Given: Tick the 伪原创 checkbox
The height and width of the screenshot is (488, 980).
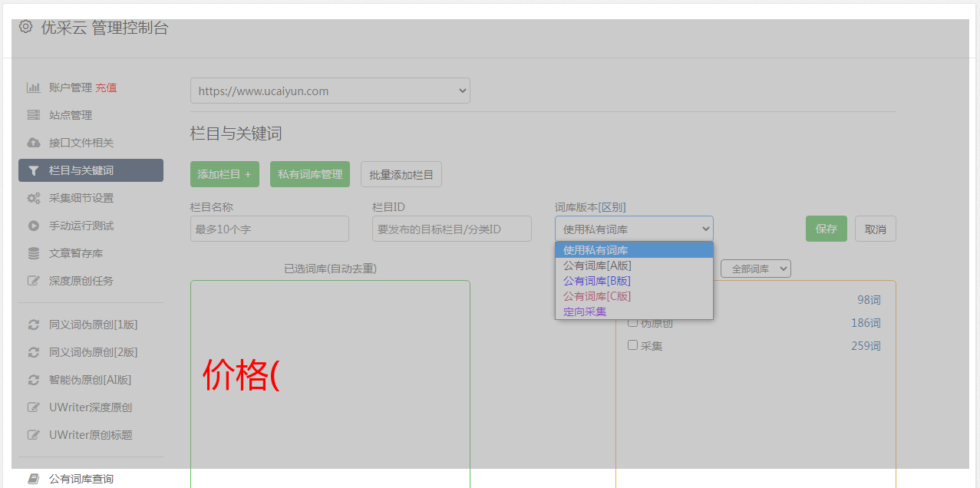Looking at the screenshot, I should coord(632,322).
